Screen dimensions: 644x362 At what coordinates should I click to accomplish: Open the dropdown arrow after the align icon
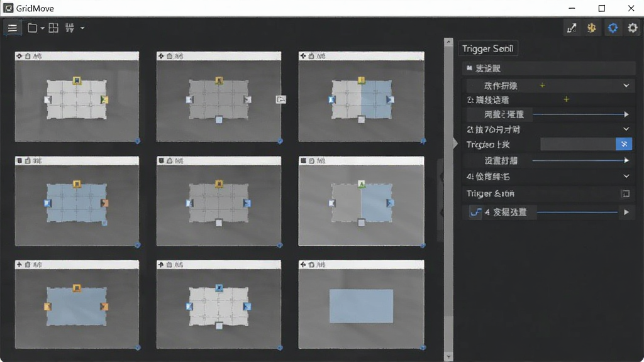click(x=82, y=28)
